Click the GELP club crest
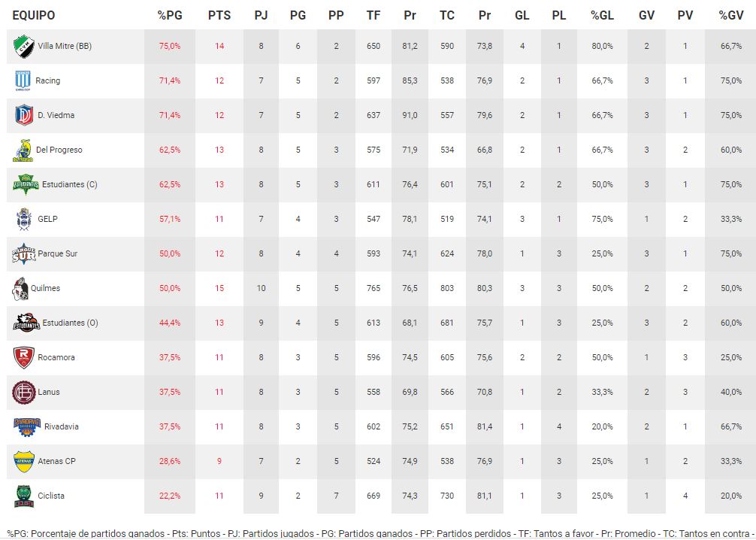The width and height of the screenshot is (756, 540). coord(23,219)
